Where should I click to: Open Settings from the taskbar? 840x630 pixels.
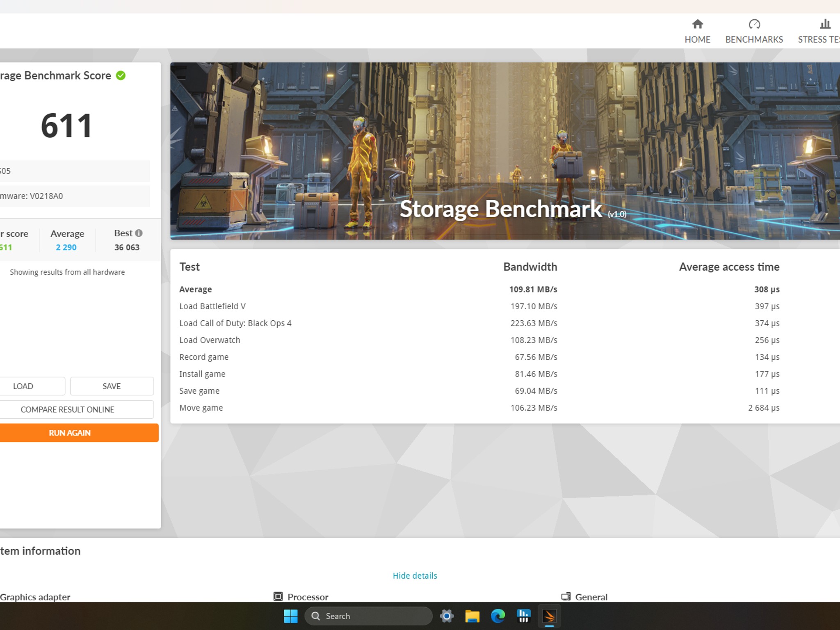[x=447, y=616]
